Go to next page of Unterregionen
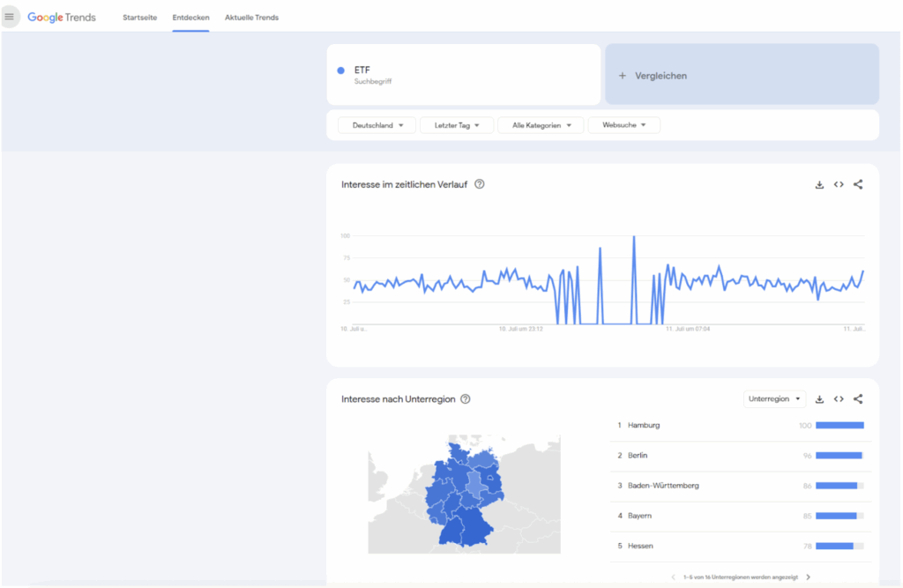Viewport: 903px width, 588px height. point(809,577)
